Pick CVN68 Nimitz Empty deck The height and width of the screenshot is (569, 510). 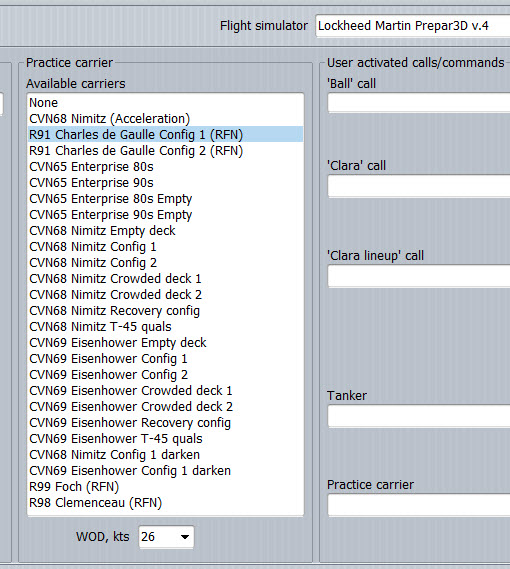pyautogui.click(x=166, y=230)
